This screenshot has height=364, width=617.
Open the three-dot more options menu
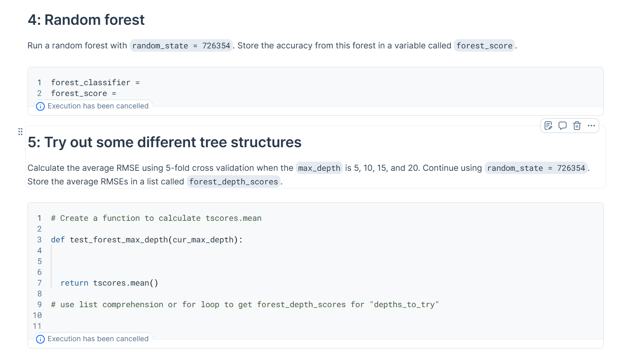(x=591, y=126)
